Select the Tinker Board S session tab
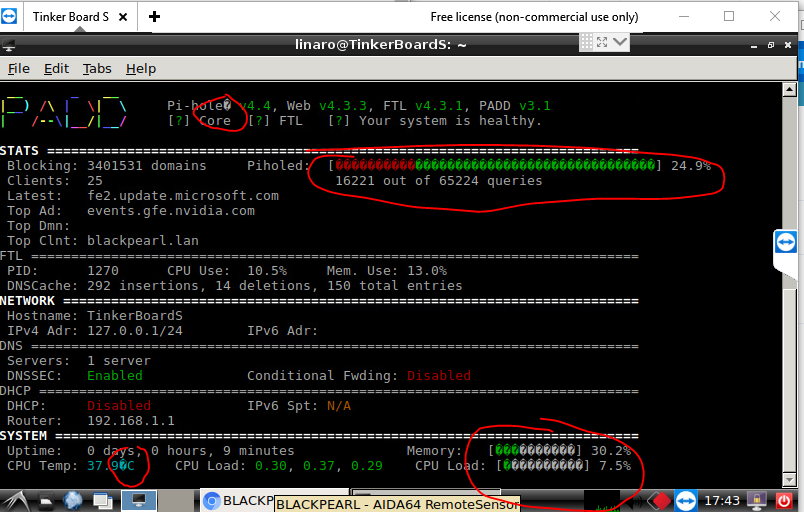The image size is (804, 512). click(x=71, y=17)
